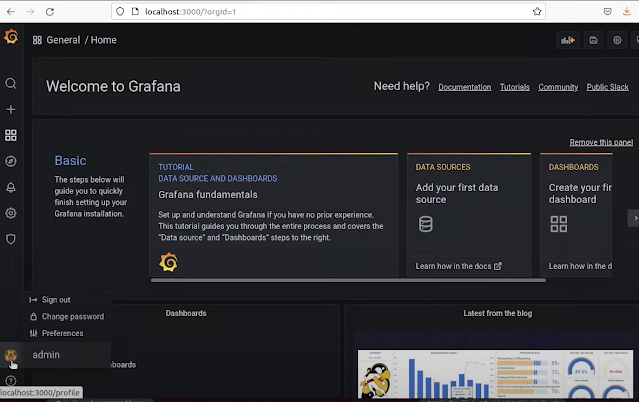Click the Home breadcrumb title
The width and height of the screenshot is (639, 402).
tap(104, 40)
